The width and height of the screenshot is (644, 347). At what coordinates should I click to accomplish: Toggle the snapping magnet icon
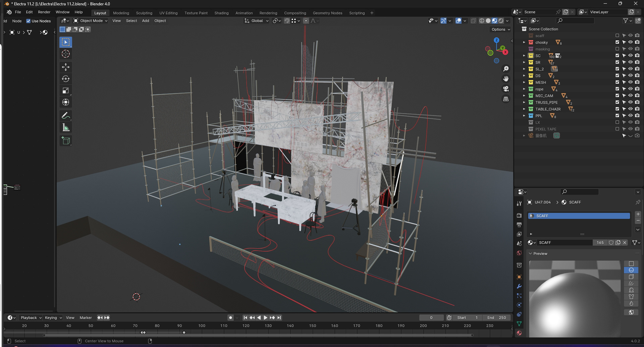[x=287, y=21]
